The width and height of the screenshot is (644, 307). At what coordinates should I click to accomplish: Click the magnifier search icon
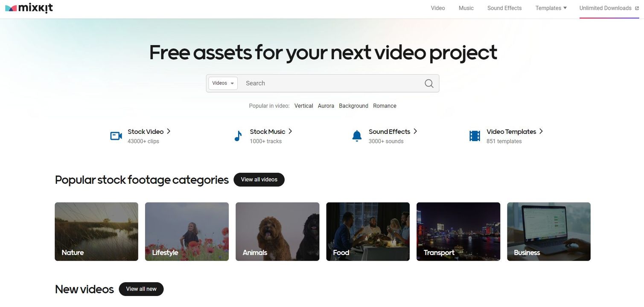point(429,84)
